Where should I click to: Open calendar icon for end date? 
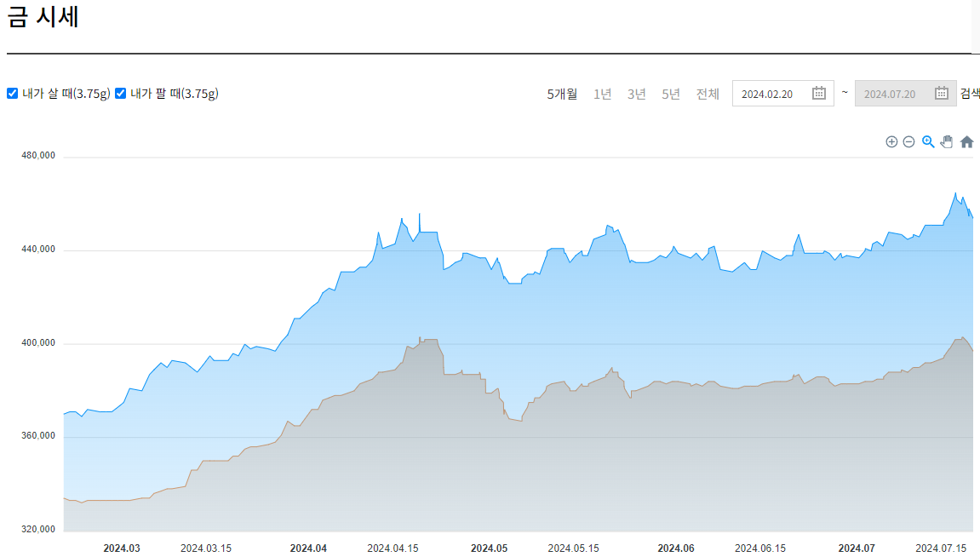pyautogui.click(x=941, y=93)
